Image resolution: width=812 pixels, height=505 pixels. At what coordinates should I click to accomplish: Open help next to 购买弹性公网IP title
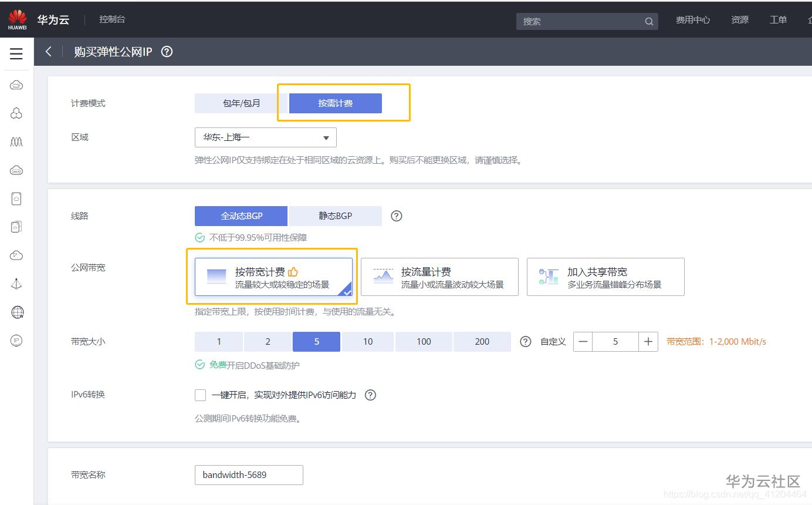pos(167,52)
